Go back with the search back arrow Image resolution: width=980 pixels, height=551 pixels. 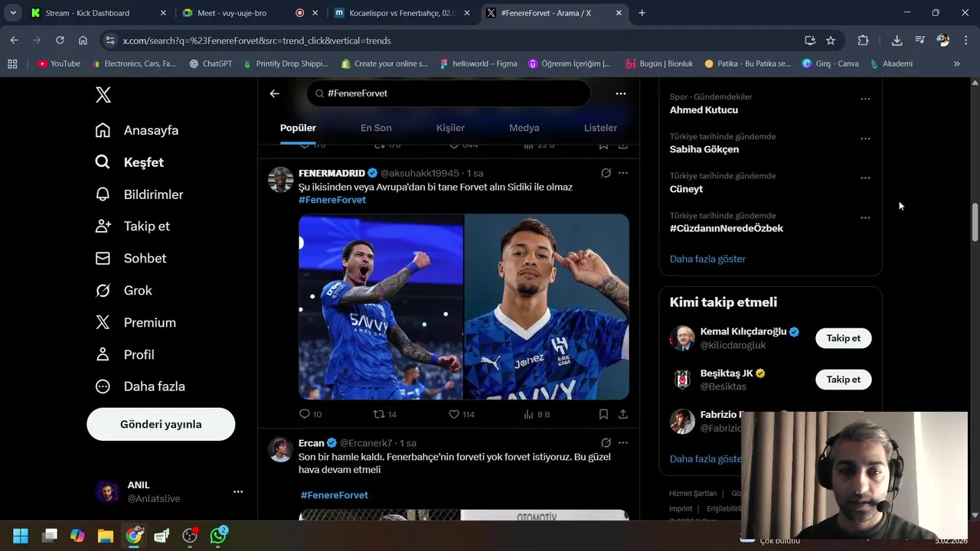tap(275, 93)
